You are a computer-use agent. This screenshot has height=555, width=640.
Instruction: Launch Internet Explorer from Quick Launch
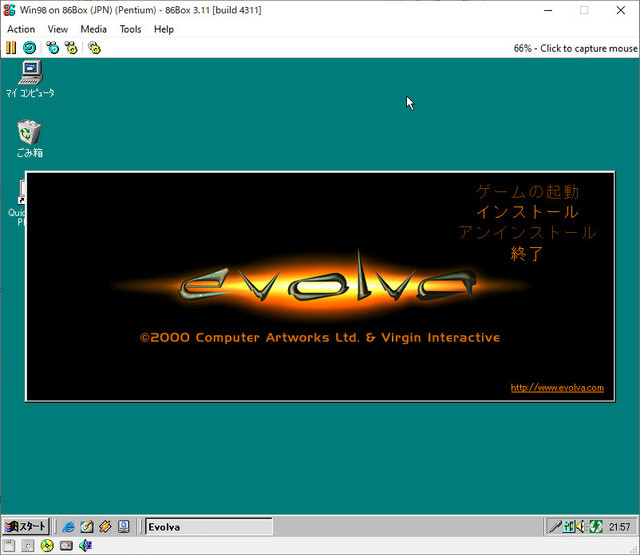pos(68,527)
